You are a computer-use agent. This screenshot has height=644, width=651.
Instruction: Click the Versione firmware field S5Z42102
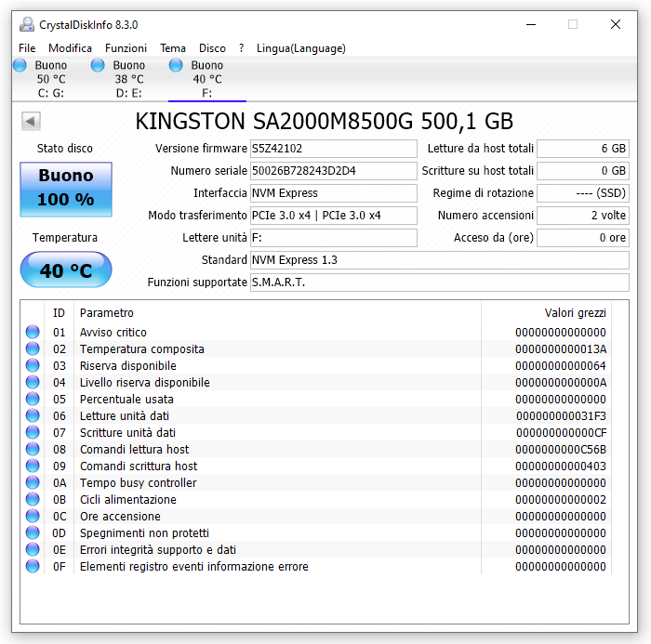[333, 149]
